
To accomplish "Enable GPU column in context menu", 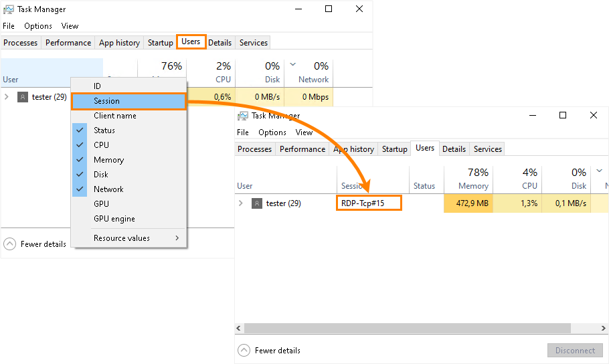I will (129, 204).
